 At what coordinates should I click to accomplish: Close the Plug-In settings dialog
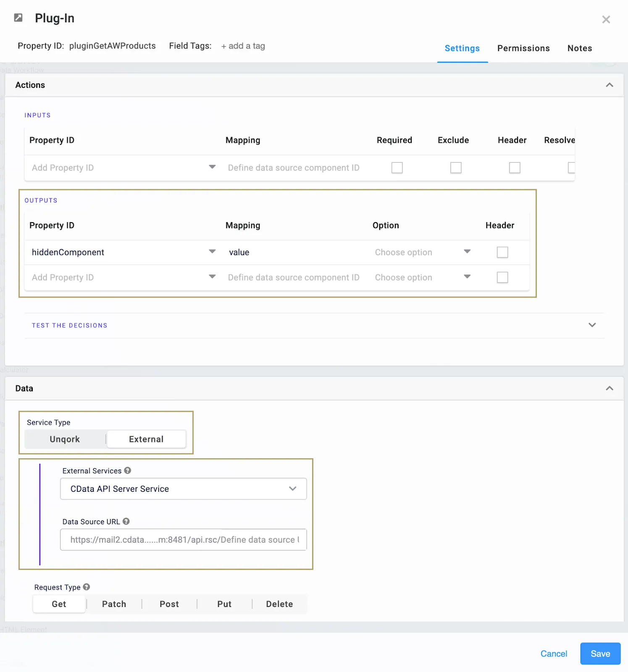pos(606,19)
